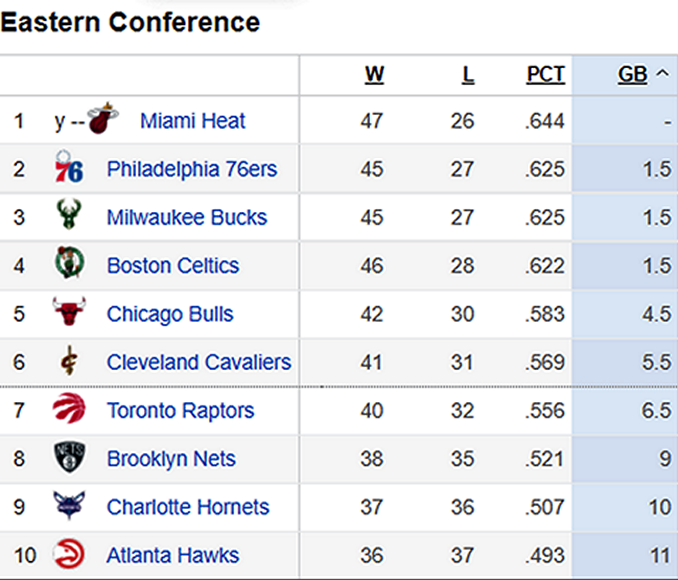The image size is (678, 580).
Task: Sort table by W column header
Action: pos(374,74)
